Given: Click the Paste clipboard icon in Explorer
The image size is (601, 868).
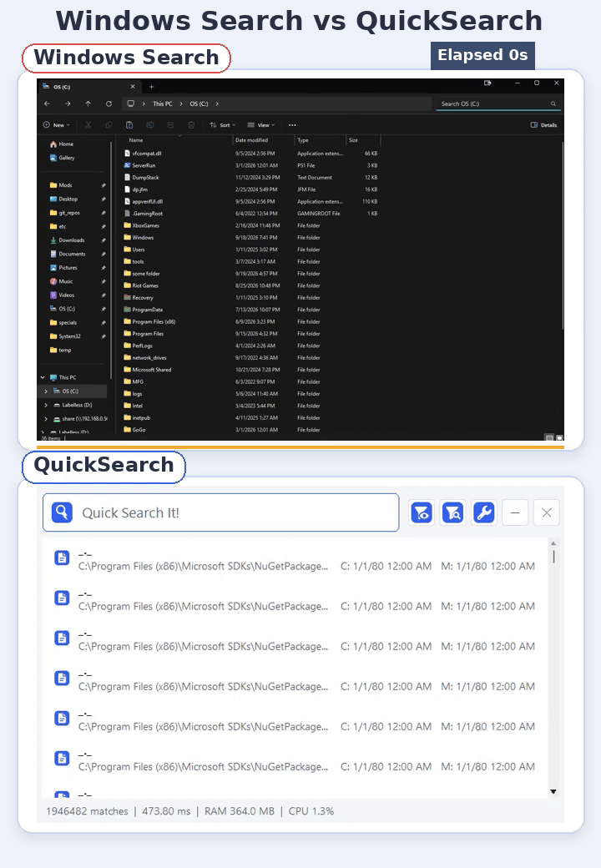Looking at the screenshot, I should point(129,125).
